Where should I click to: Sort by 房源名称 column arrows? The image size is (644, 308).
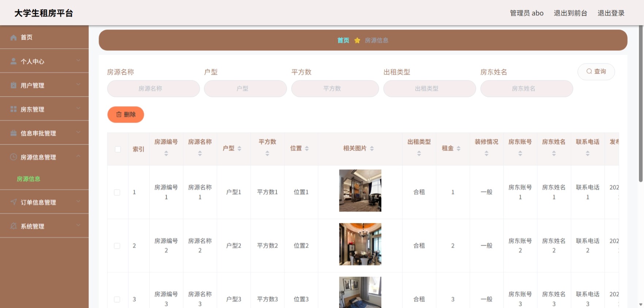coord(200,154)
